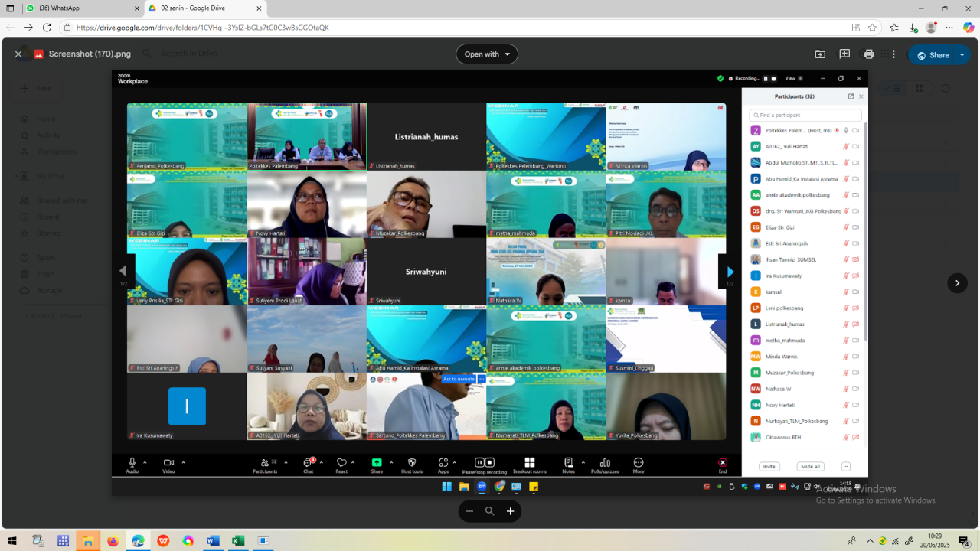Go to next file with right arrow
Viewport: 980px width, 551px height.
pos(957,283)
